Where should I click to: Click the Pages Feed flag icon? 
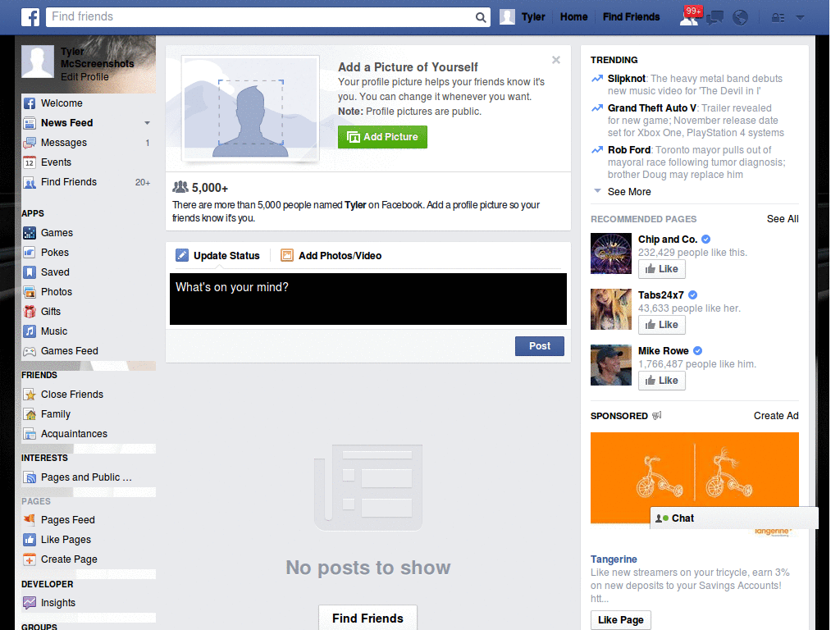pos(30,519)
